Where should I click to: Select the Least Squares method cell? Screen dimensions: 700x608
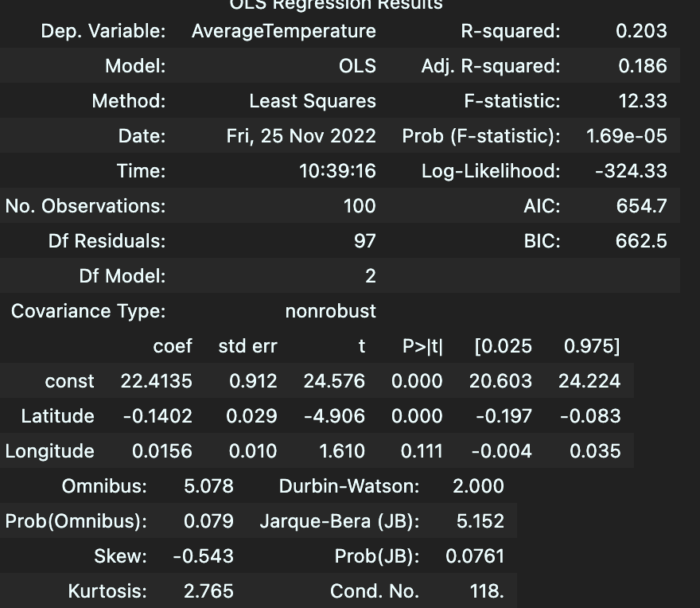tap(312, 101)
